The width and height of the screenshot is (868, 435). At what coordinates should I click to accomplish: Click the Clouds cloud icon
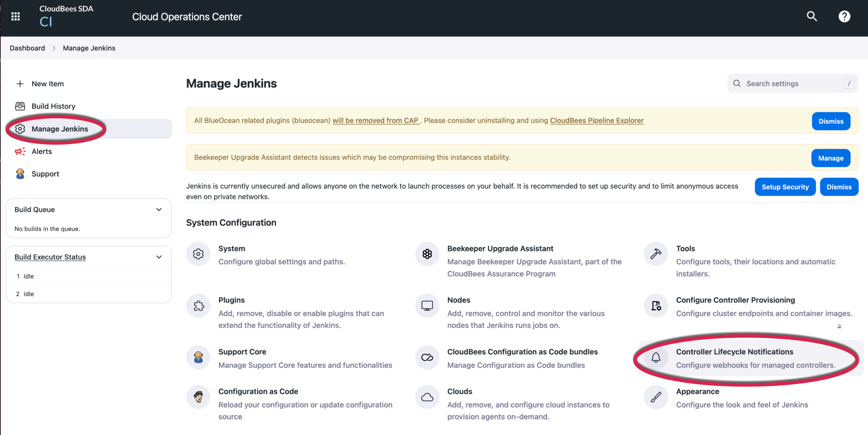pos(427,397)
